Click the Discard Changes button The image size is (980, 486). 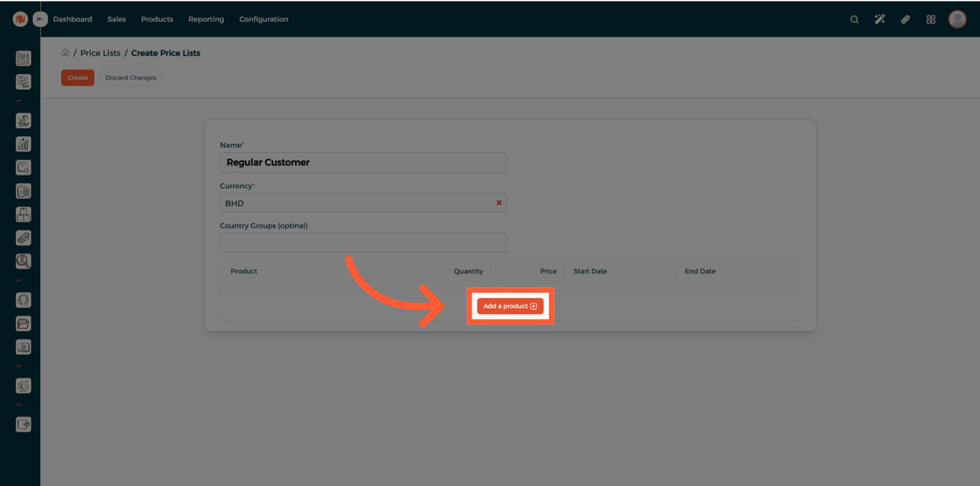click(x=131, y=78)
